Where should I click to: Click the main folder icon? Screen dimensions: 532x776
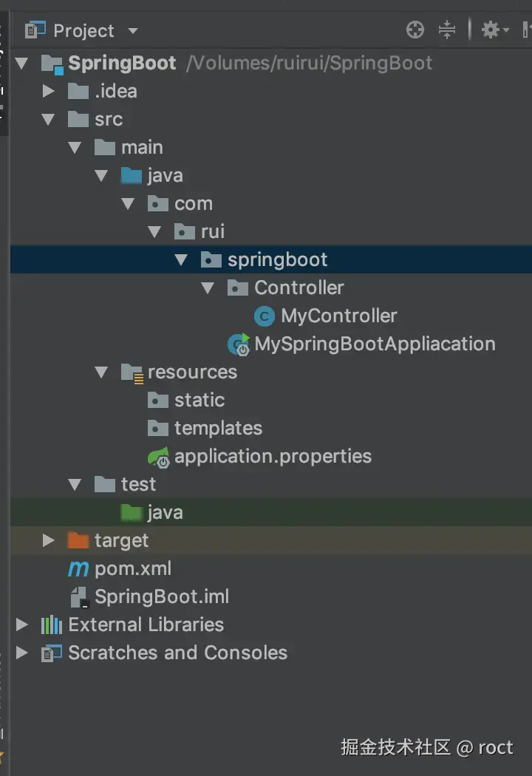[105, 148]
